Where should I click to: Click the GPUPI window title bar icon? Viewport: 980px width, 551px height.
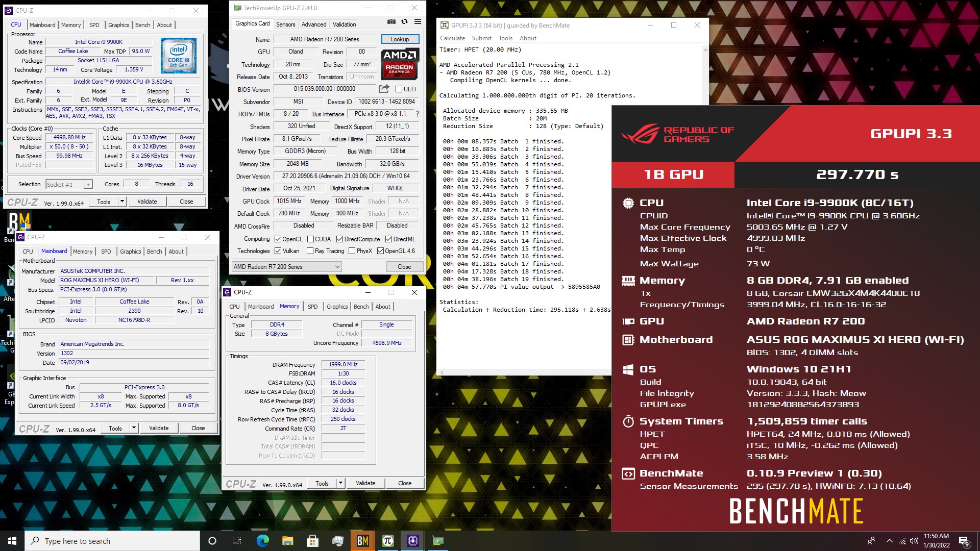coord(445,25)
